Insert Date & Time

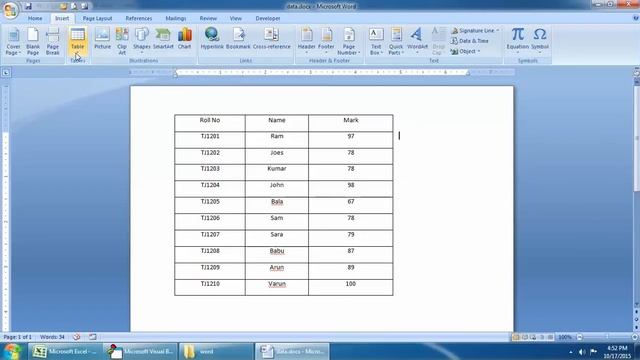[x=470, y=41]
